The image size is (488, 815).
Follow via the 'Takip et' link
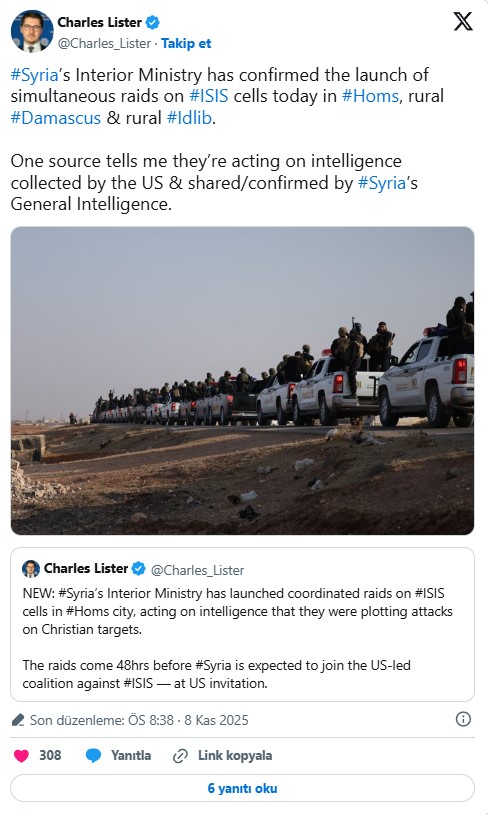[186, 43]
